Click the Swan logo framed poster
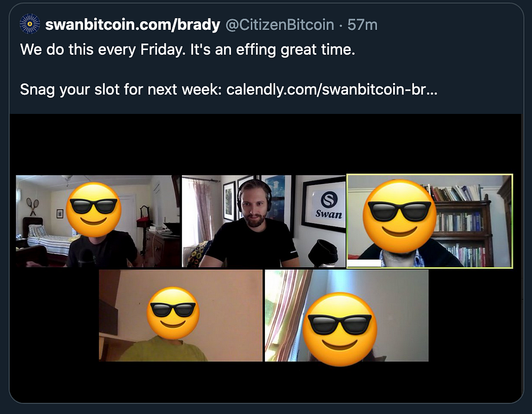Viewport: 532px width, 414px height. point(323,205)
